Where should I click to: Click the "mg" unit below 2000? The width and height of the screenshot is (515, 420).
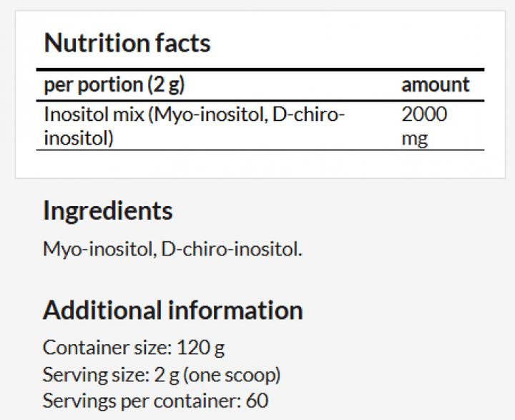point(415,137)
